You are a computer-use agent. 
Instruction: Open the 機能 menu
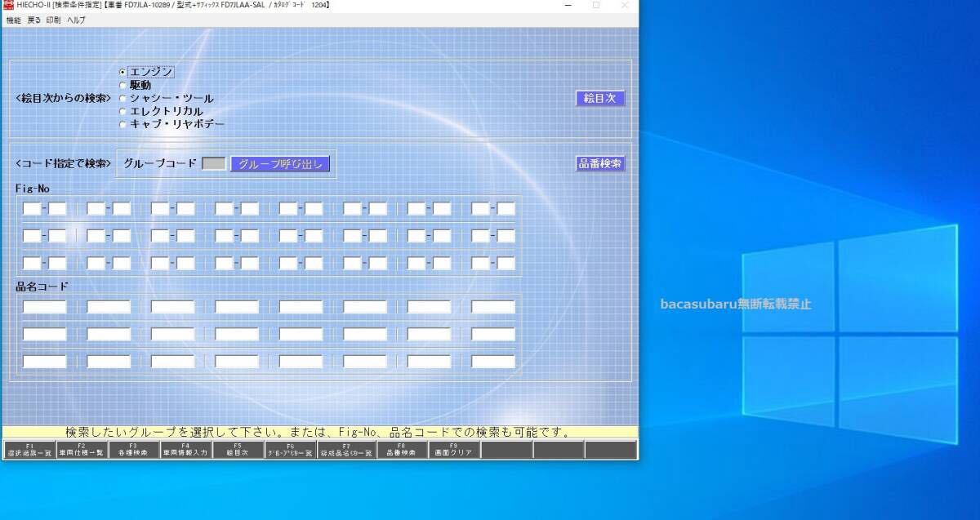pos(14,20)
